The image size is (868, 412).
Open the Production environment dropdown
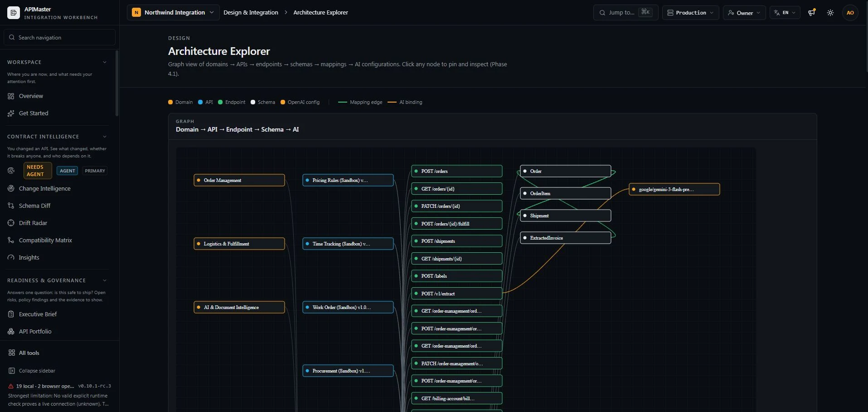pos(690,13)
